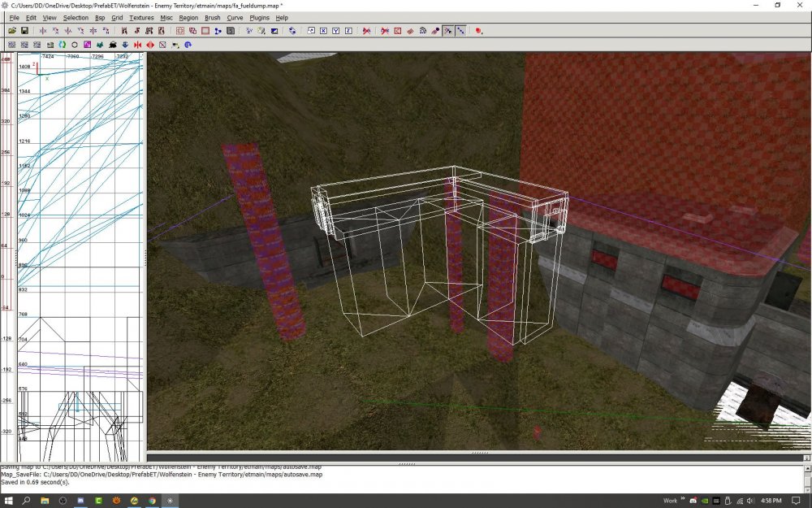
Task: Click the magenta square plugin icon
Action: click(87, 45)
